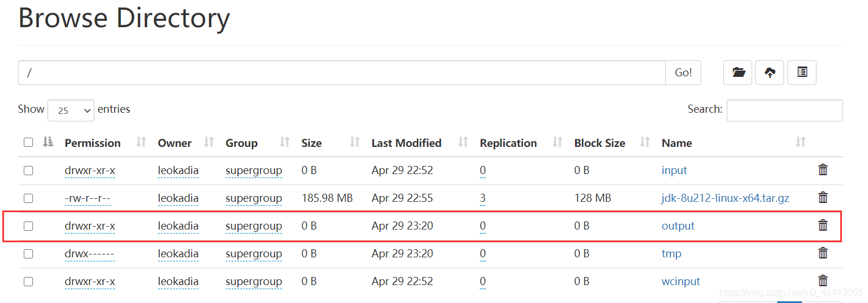The image size is (868, 303).
Task: Click the cut and paste list icon
Action: click(802, 73)
